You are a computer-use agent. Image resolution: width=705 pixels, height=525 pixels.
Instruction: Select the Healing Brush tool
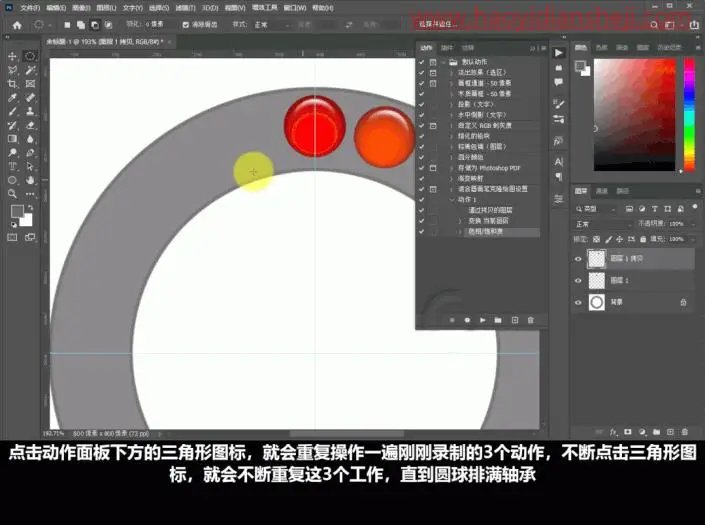[x=30, y=98]
